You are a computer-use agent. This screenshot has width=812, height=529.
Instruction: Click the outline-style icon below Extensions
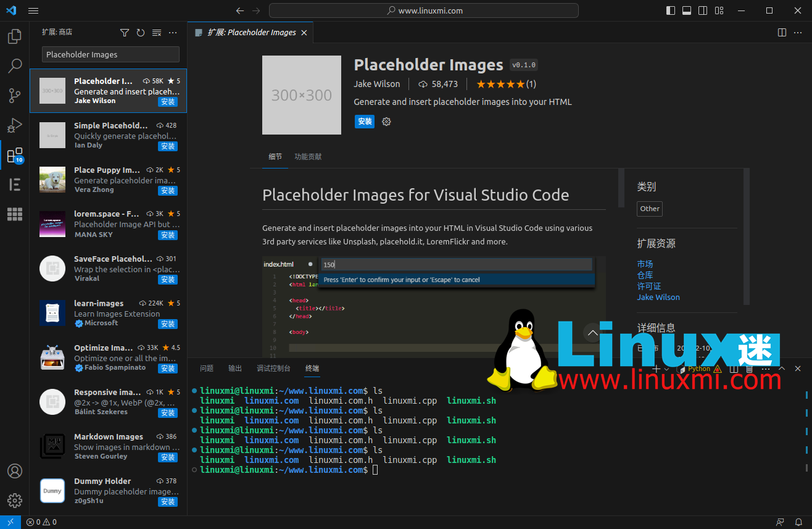pos(14,185)
